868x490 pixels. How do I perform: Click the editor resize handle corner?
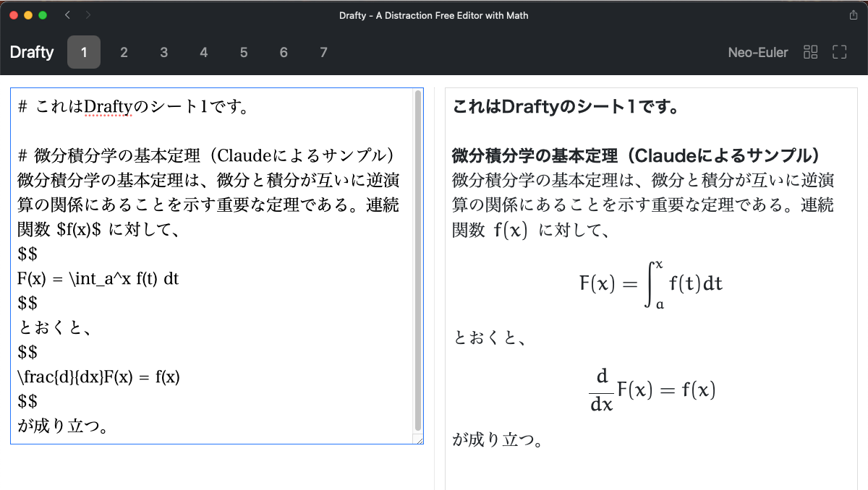click(x=418, y=439)
